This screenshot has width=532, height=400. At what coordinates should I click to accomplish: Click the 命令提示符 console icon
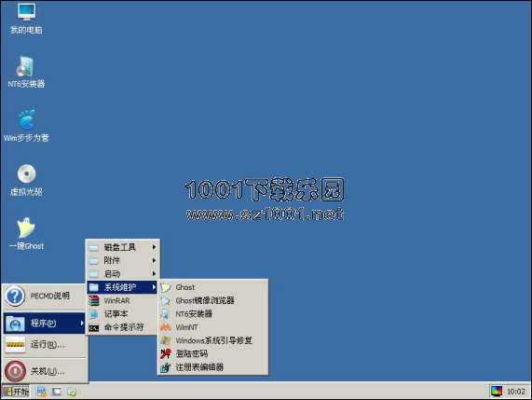(x=94, y=327)
